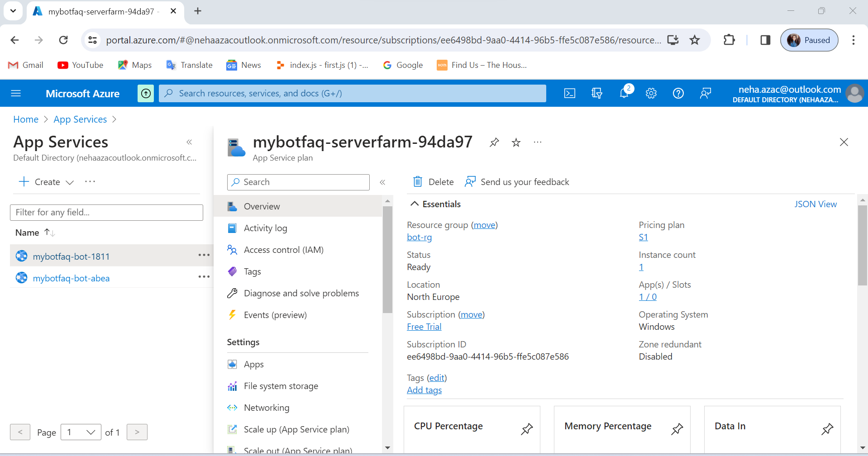Open the page number dropdown

click(x=81, y=432)
